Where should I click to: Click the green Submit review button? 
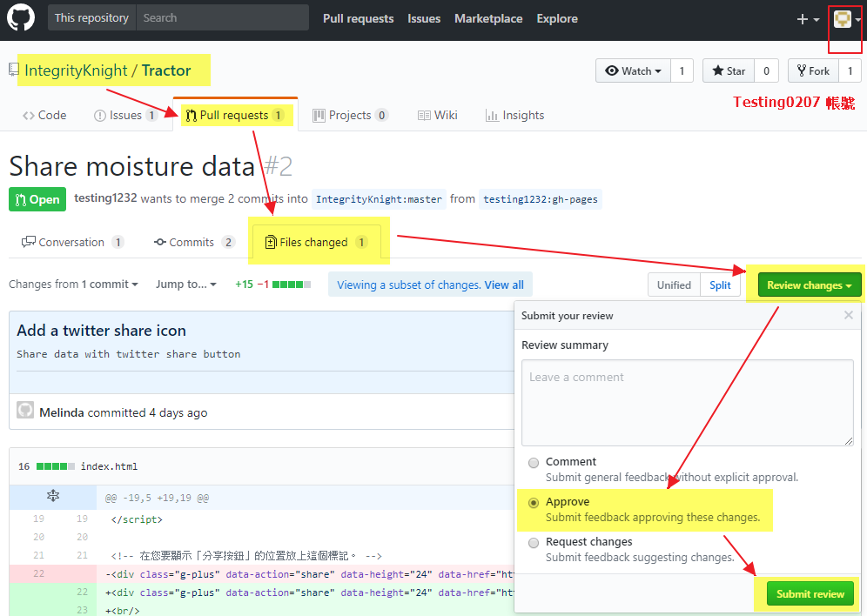click(x=810, y=593)
